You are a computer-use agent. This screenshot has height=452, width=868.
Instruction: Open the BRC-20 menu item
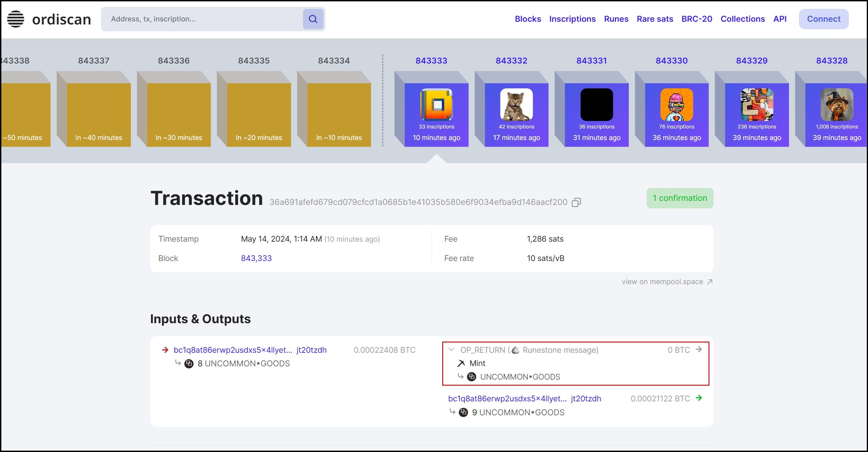697,19
